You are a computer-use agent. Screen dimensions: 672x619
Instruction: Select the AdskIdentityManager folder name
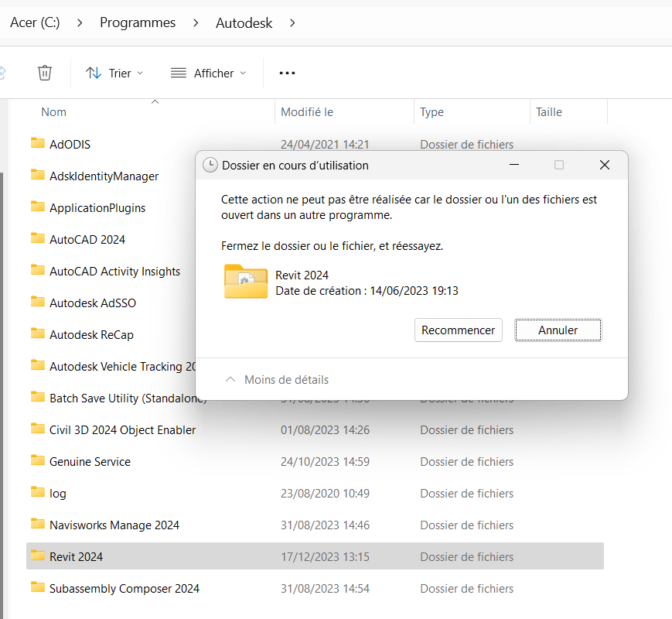[x=104, y=176]
